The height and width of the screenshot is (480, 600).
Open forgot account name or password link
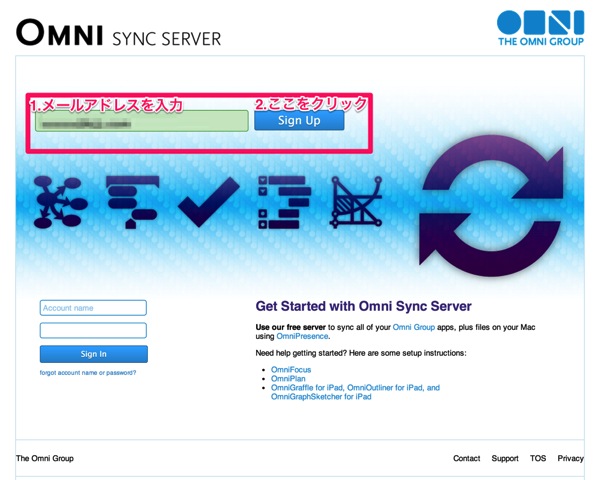point(88,372)
